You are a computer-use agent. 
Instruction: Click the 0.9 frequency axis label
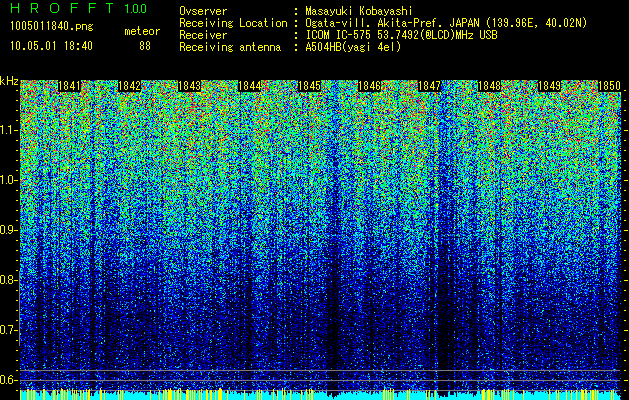point(9,230)
